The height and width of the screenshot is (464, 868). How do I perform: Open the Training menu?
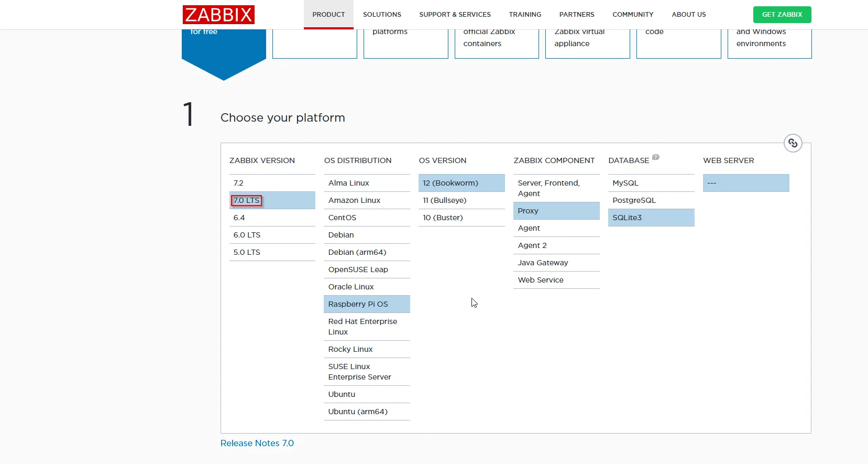[x=525, y=15]
